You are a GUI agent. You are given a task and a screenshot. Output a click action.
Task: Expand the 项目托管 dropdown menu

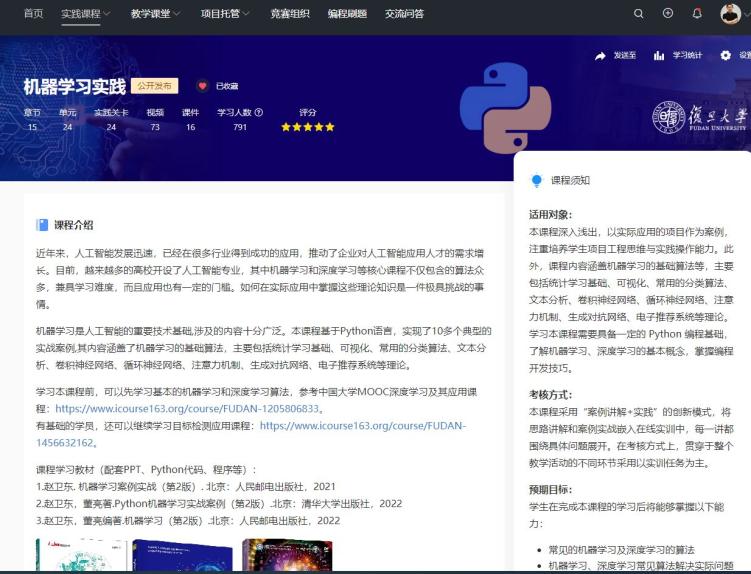pyautogui.click(x=225, y=13)
